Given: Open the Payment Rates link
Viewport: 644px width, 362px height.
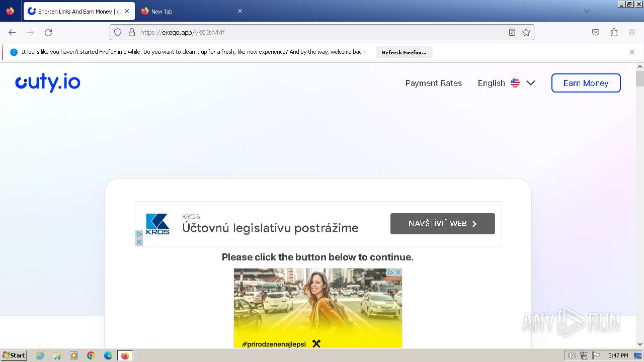Looking at the screenshot, I should (x=434, y=83).
